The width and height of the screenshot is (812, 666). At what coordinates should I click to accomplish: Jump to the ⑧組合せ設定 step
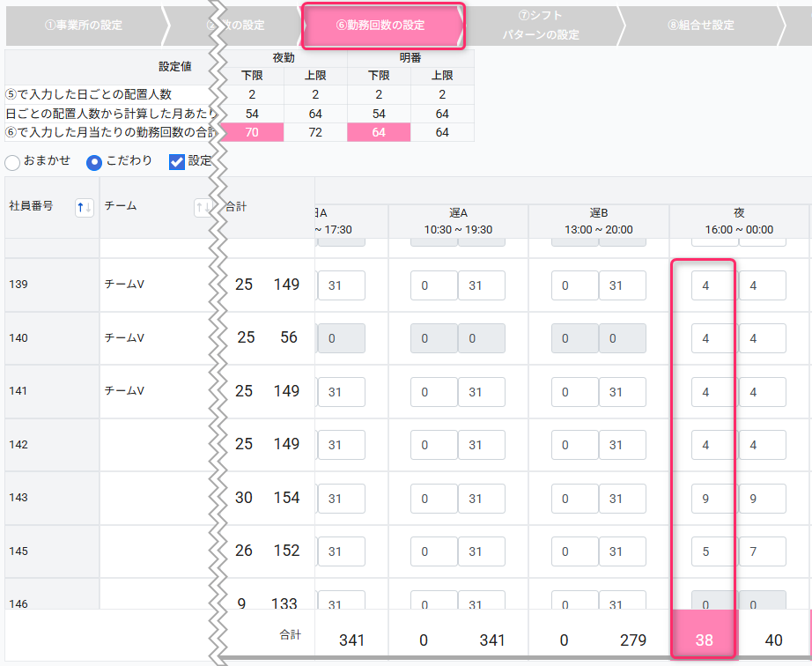700,26
